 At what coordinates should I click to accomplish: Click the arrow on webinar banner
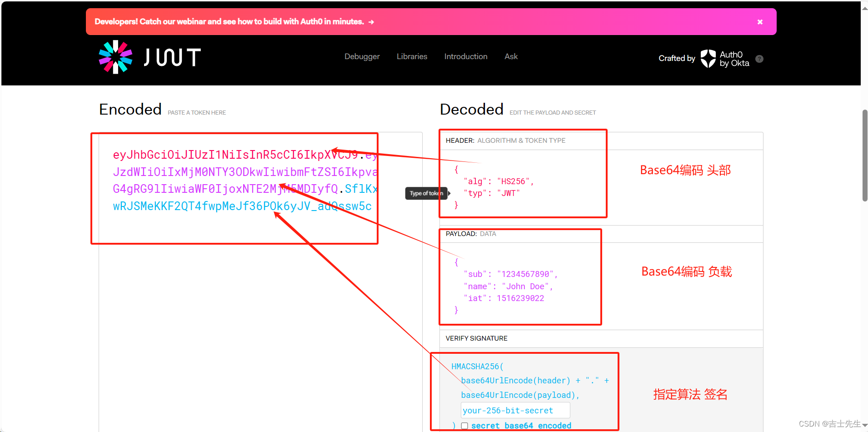click(371, 22)
